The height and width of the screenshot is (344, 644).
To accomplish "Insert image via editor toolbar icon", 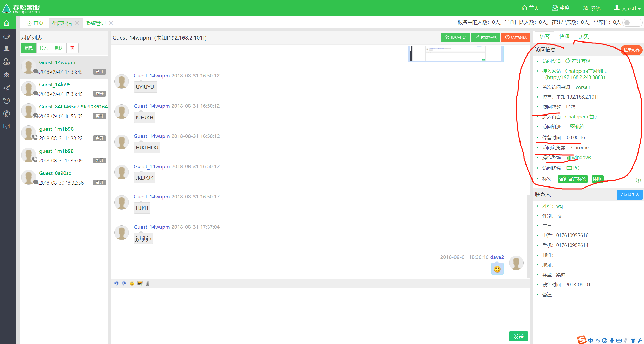I will (x=140, y=283).
